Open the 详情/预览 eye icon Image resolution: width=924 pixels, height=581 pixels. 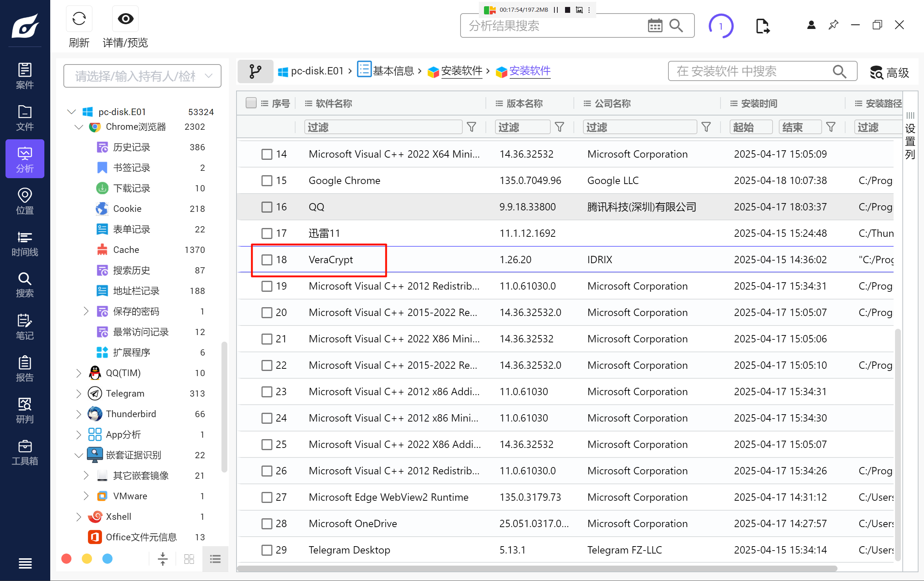(x=125, y=18)
